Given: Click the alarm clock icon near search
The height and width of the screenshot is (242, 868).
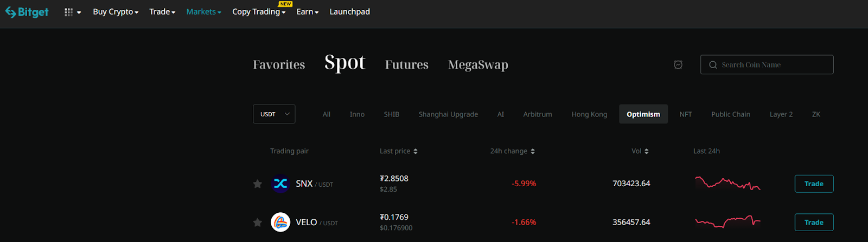Looking at the screenshot, I should (678, 65).
